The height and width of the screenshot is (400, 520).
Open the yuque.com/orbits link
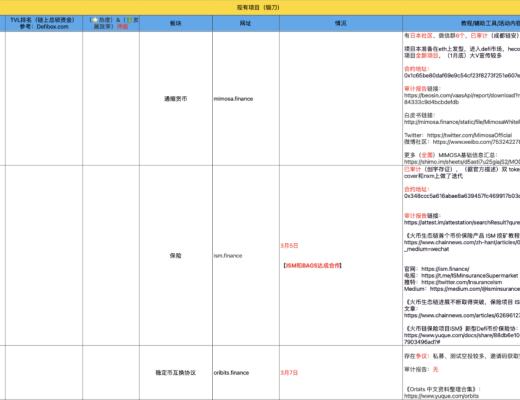441,396
